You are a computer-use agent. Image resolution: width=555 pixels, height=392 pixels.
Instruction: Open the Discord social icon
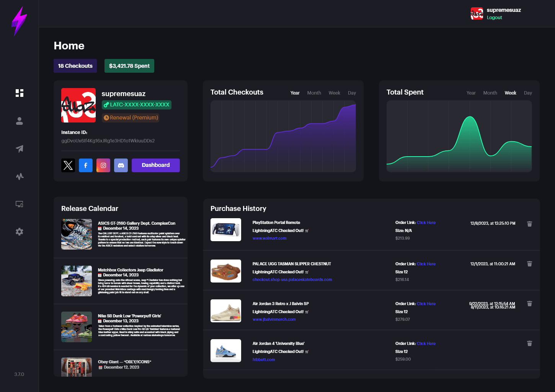tap(121, 165)
